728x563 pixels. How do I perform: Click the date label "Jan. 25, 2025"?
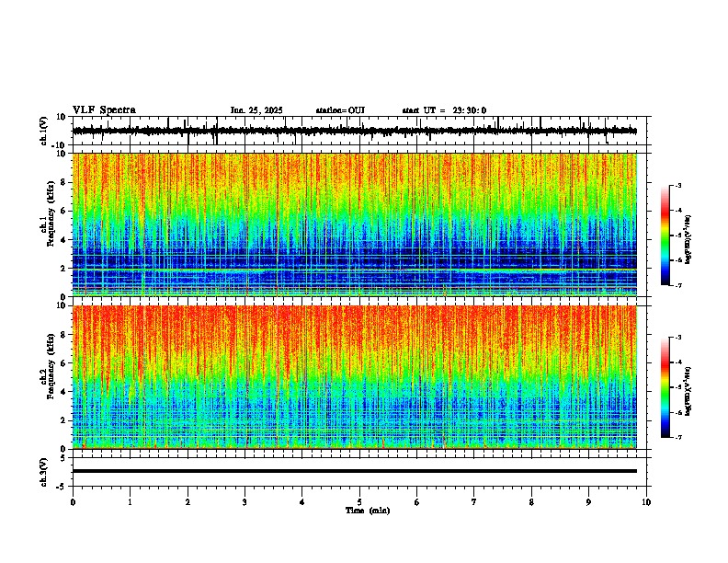click(x=256, y=110)
